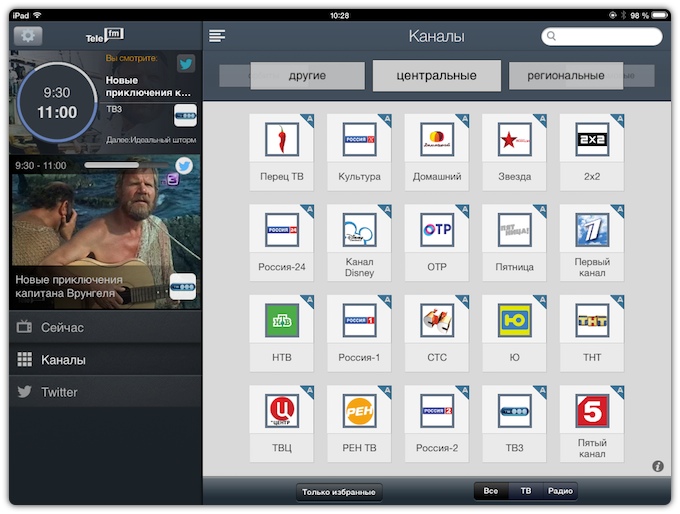The height and width of the screenshot is (514, 680).
Task: Open the 2x2 channel
Action: [592, 152]
